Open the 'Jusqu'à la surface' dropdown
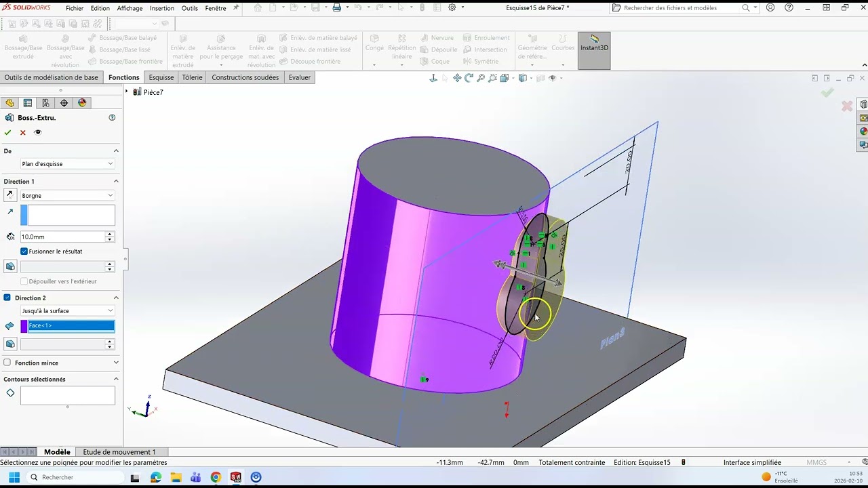The image size is (868, 488). coord(67,311)
